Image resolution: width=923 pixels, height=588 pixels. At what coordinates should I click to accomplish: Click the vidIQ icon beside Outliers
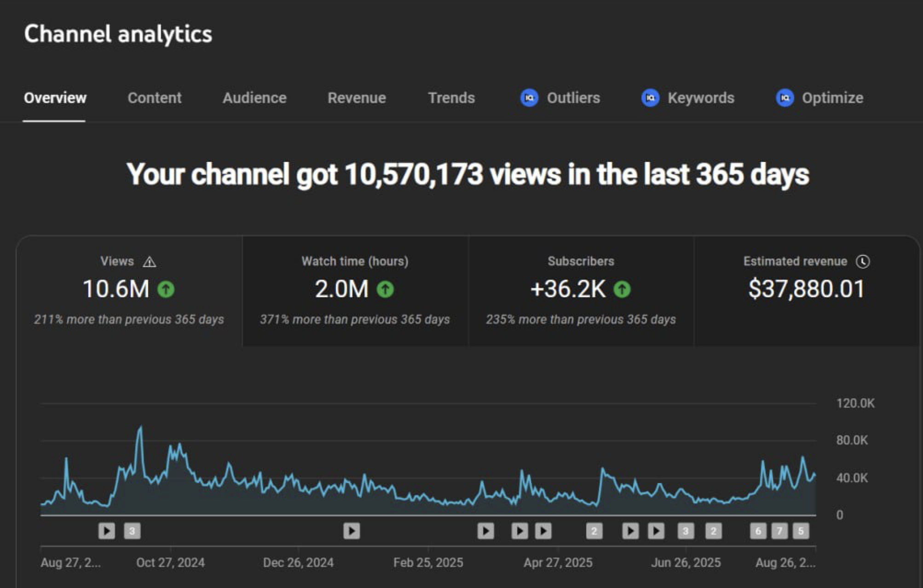click(529, 98)
